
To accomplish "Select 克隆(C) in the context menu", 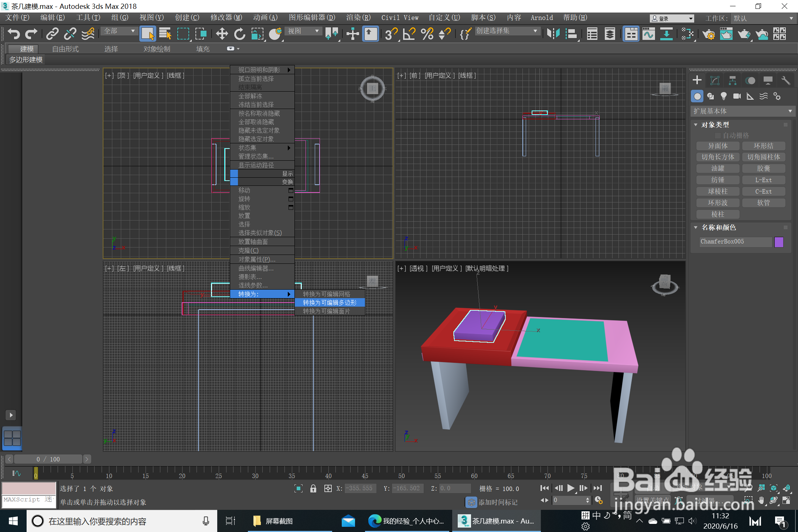I will [x=262, y=250].
